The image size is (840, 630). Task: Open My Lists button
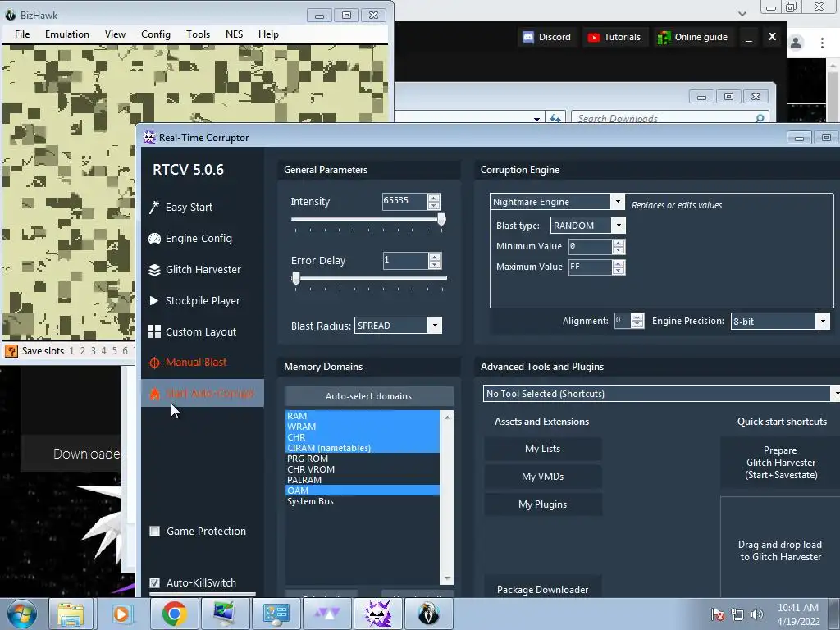click(x=543, y=449)
